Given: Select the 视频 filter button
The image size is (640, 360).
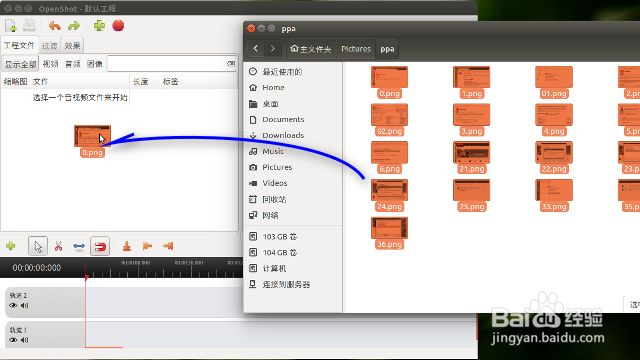Looking at the screenshot, I should 51,64.
